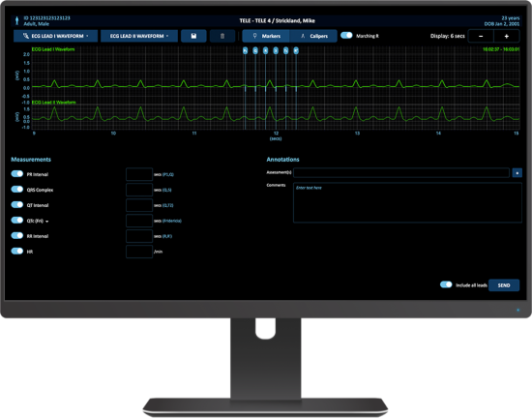Open the ECG Lead I Waveform dropdown

tap(56, 36)
